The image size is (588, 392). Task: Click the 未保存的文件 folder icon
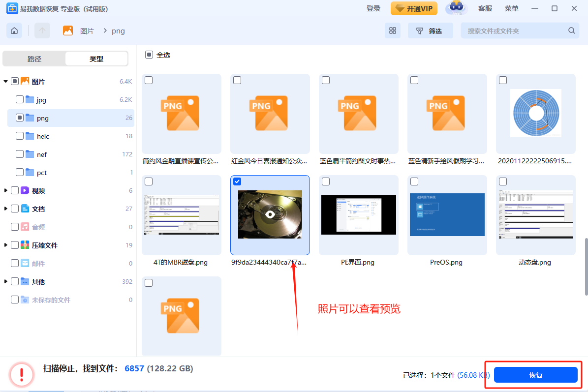(x=25, y=300)
